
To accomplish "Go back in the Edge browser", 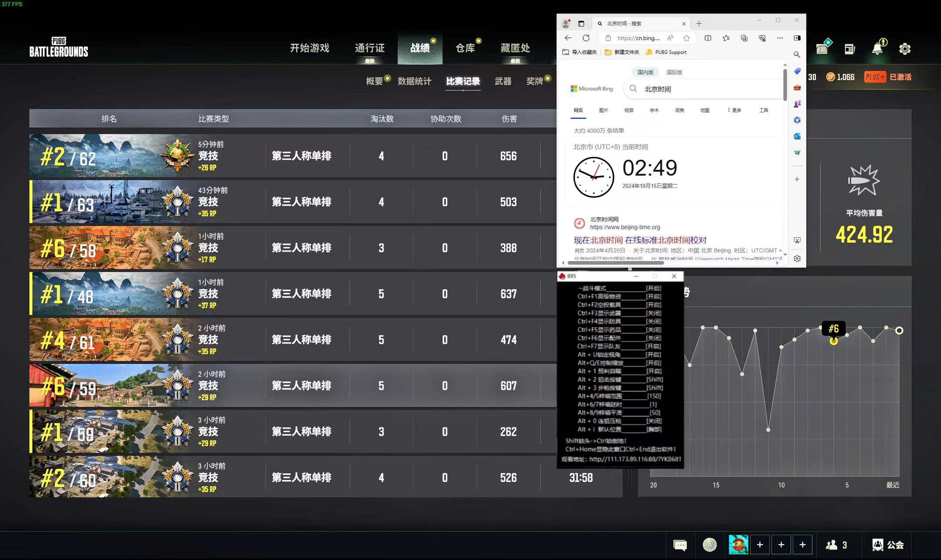I will point(568,38).
